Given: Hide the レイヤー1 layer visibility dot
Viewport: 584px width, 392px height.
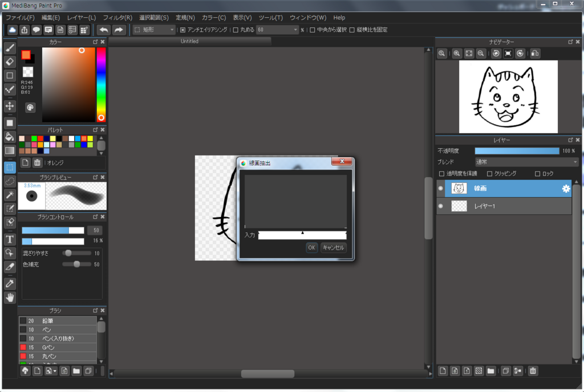Looking at the screenshot, I should (441, 206).
